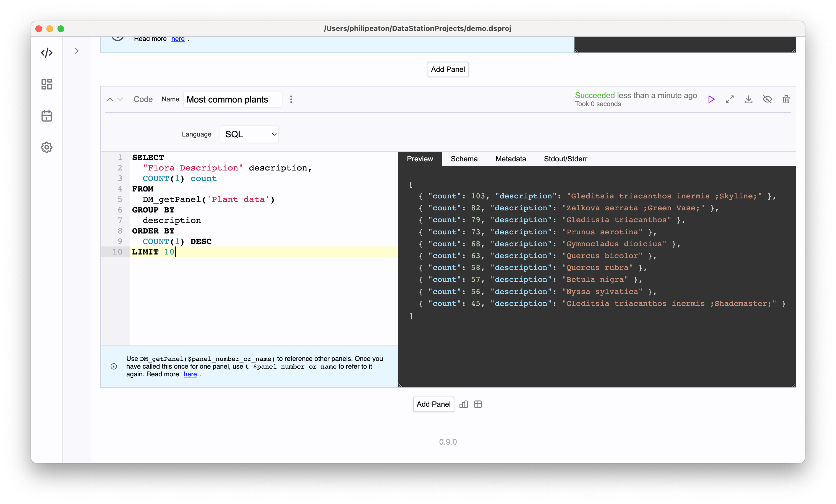Open the dashboards view in sidebar

47,84
